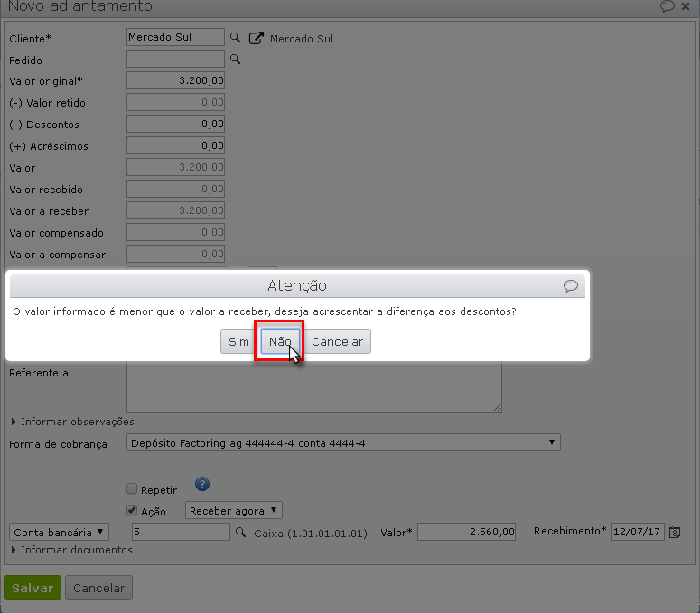Screen dimensions: 700x613
Task: Click the dialog message about valor informado
Action: pyautogui.click(x=265, y=311)
